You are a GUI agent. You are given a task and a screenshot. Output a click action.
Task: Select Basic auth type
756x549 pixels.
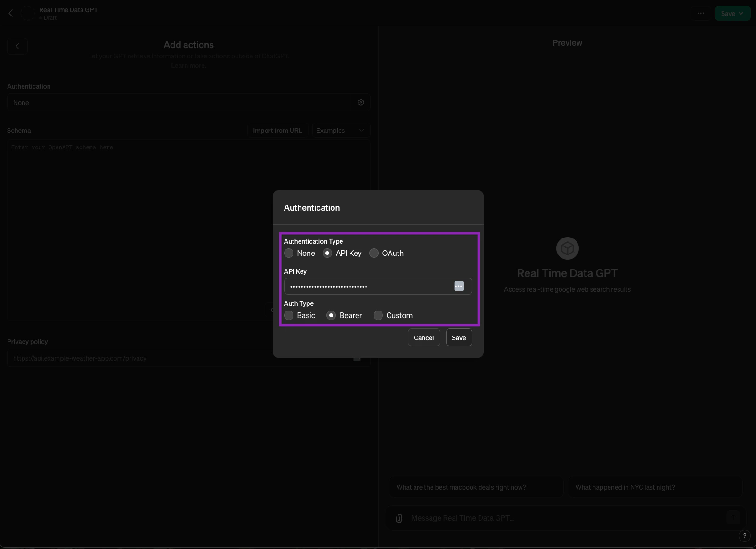[289, 315]
